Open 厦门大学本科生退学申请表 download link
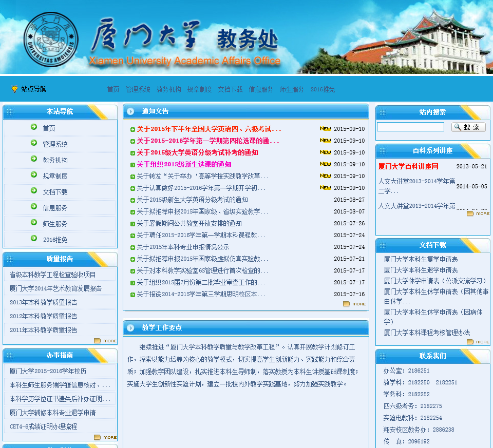The height and width of the screenshot is (448, 493). [x=421, y=270]
